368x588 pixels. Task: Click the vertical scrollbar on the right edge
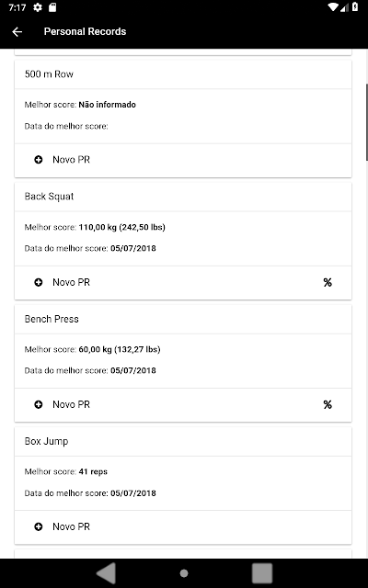[x=367, y=122]
